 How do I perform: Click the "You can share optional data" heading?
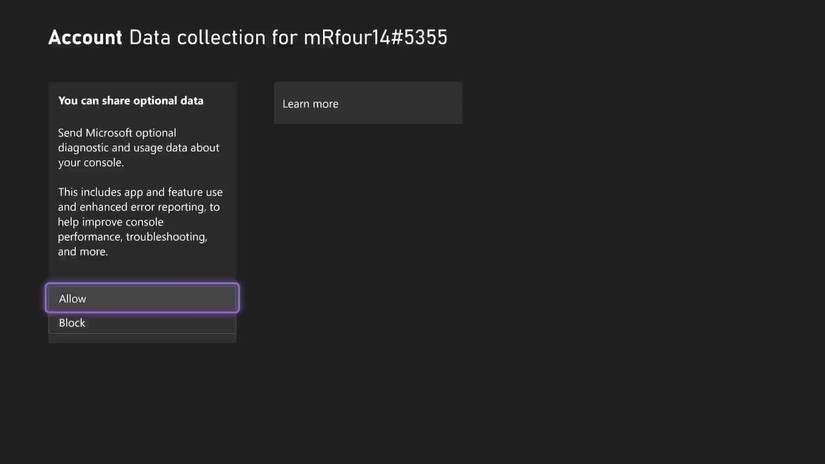[x=131, y=101]
